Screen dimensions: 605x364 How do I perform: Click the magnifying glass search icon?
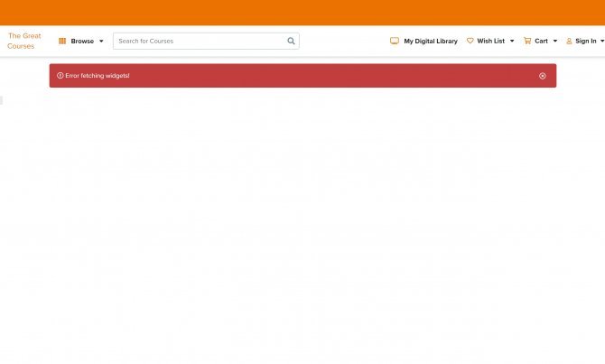(291, 41)
